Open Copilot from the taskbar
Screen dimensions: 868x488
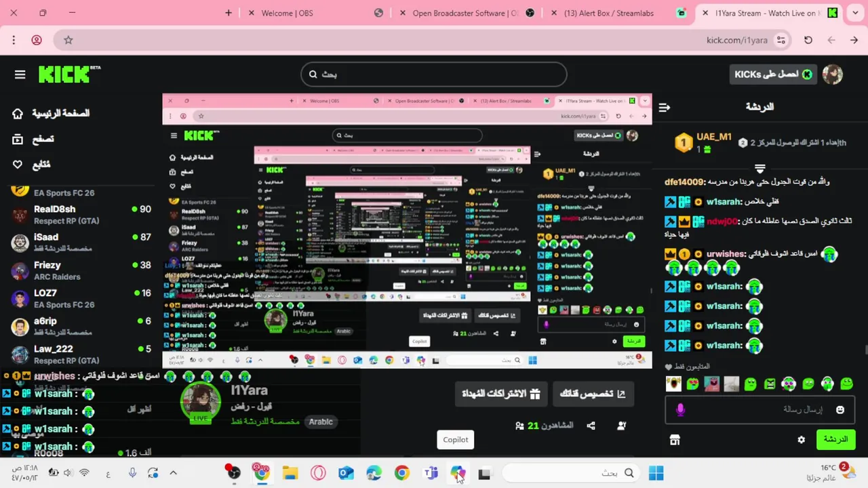(x=458, y=473)
